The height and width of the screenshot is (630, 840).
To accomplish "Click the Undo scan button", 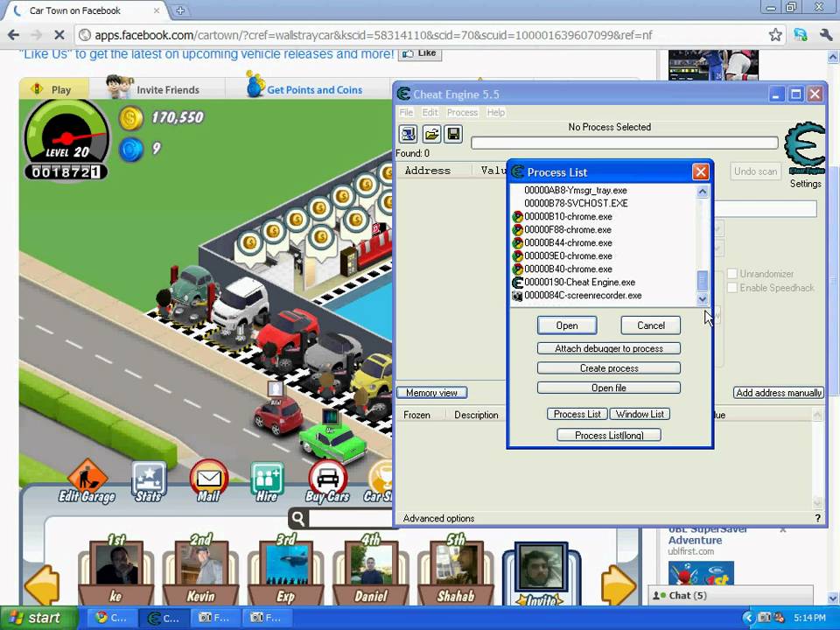I will click(x=755, y=171).
